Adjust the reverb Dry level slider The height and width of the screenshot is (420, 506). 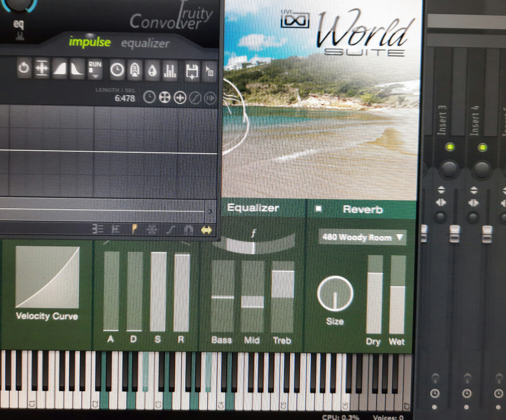[x=375, y=294]
